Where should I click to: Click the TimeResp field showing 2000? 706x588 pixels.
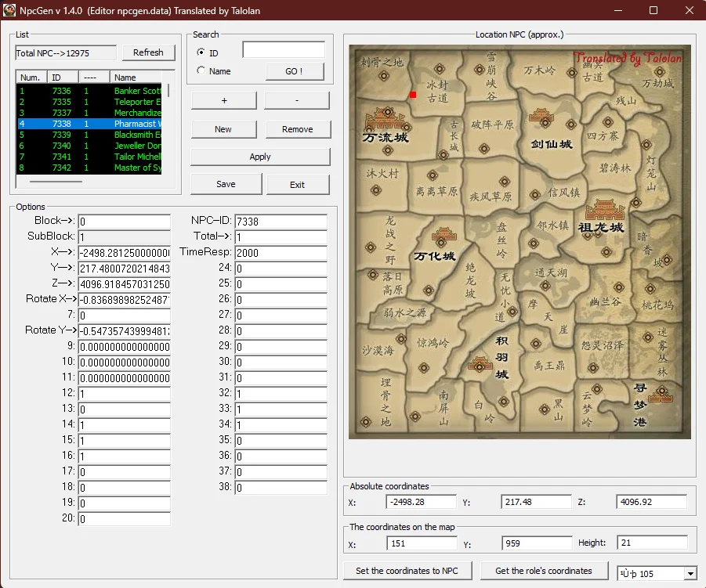(x=281, y=253)
